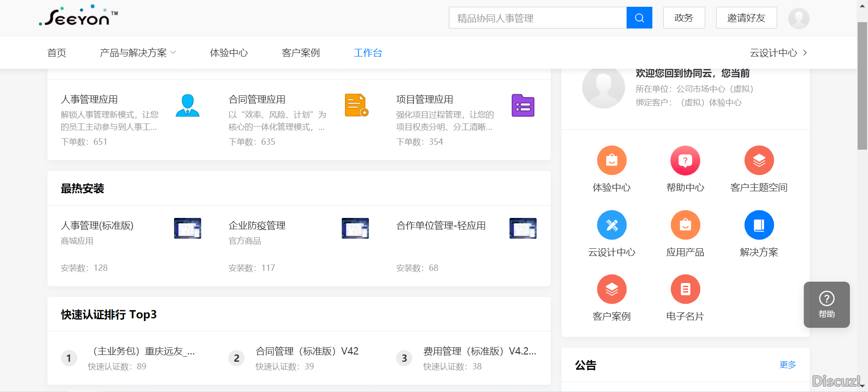
Task: Open the user avatar in header
Action: (x=798, y=18)
